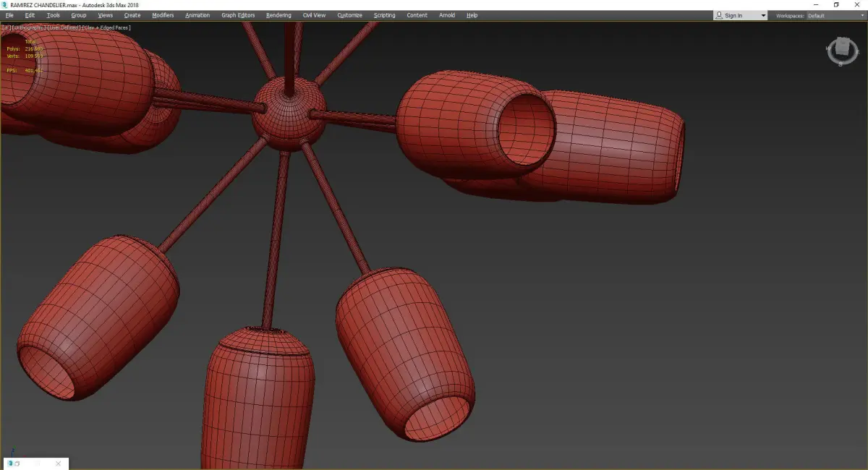The image size is (868, 470).
Task: Click the FPS statistic text
Action: pos(24,70)
